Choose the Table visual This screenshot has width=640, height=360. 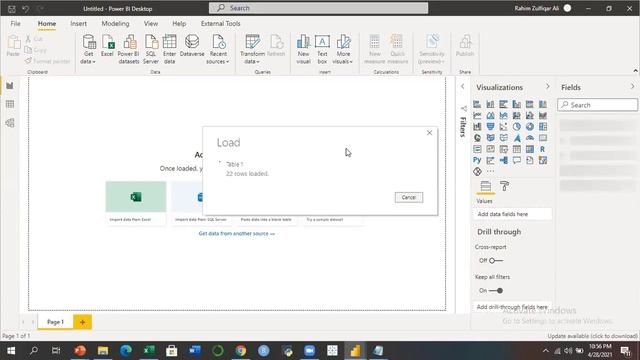click(517, 149)
